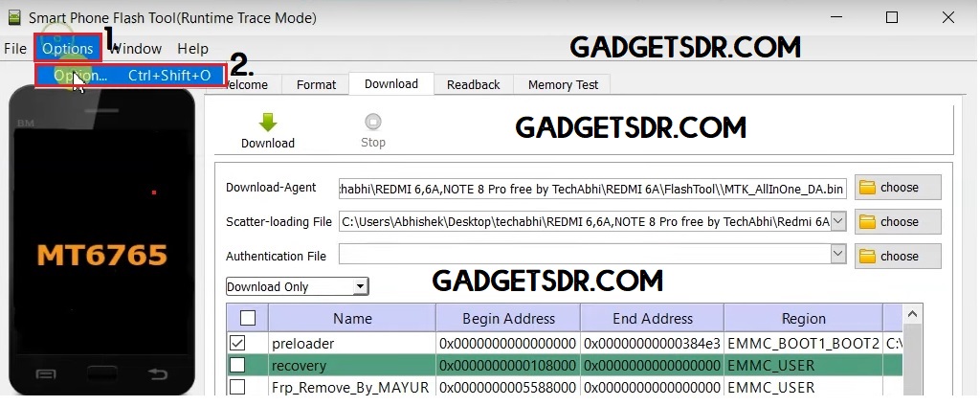Click begin address 0x0000000000108000 cell
This screenshot has width=980, height=406.
pyautogui.click(x=508, y=366)
